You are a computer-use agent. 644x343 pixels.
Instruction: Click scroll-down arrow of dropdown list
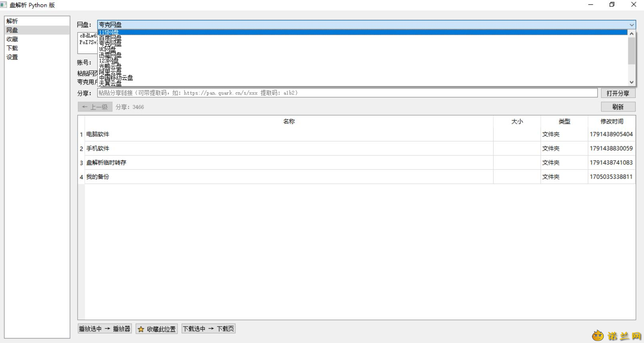point(632,82)
